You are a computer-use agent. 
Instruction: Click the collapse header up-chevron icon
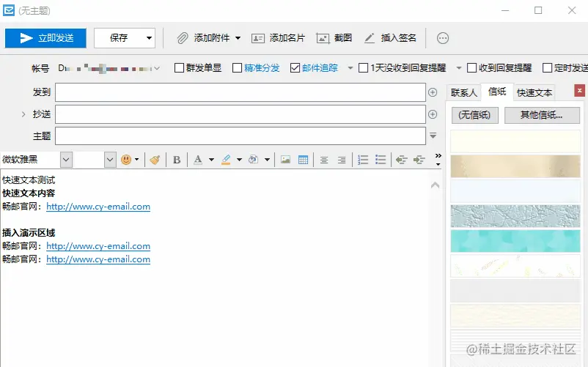point(435,185)
